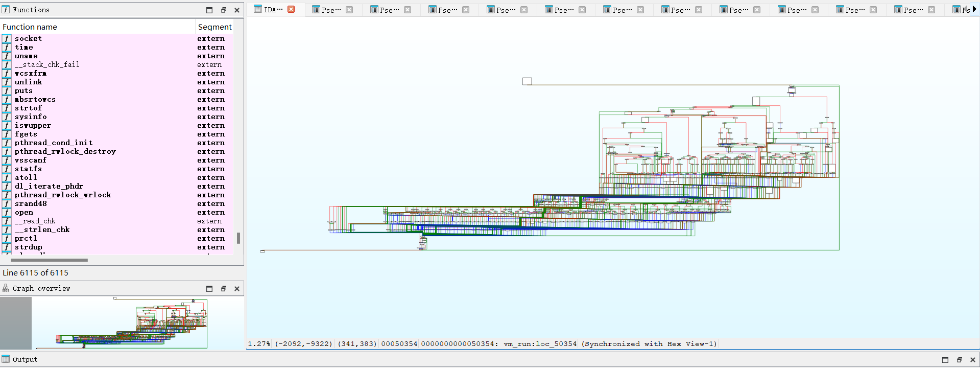Select the __read_chk function
Image resolution: width=980 pixels, height=368 pixels.
pyautogui.click(x=117, y=221)
